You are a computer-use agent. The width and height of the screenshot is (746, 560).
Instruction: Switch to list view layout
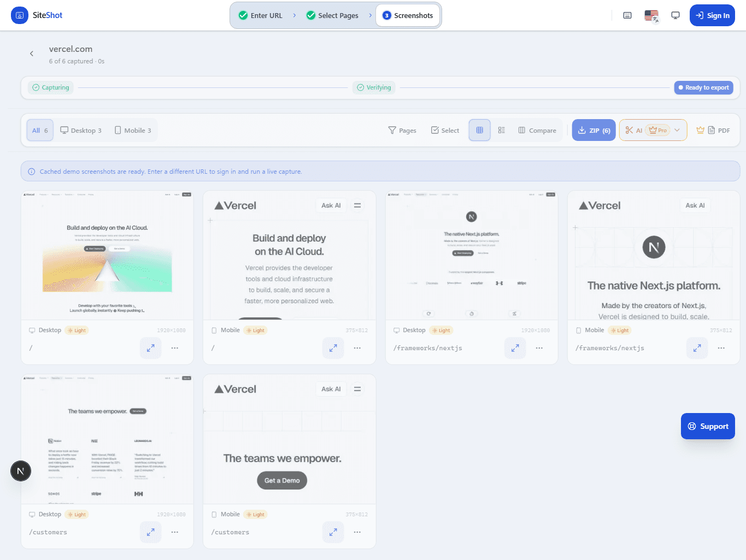(x=501, y=130)
